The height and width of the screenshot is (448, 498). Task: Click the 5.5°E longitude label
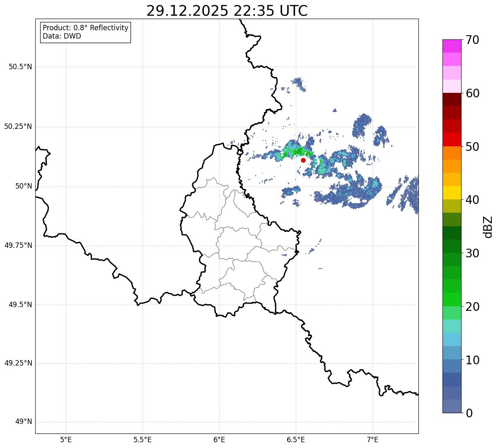tap(143, 440)
